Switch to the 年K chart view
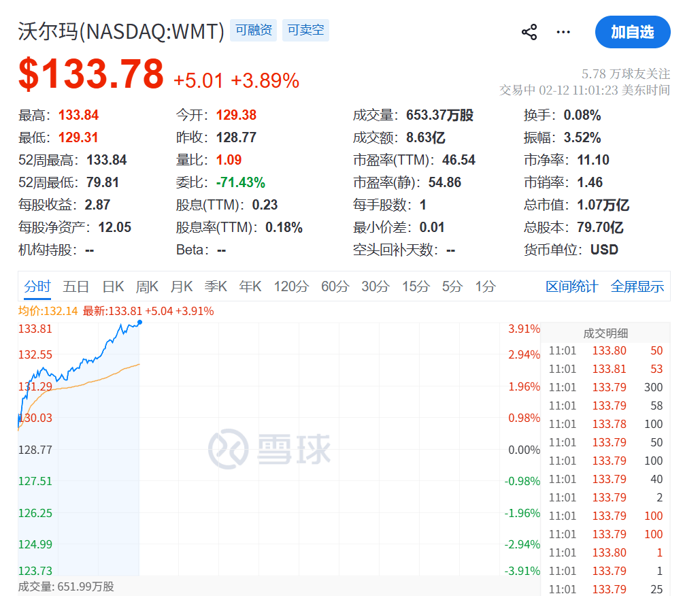 (249, 286)
